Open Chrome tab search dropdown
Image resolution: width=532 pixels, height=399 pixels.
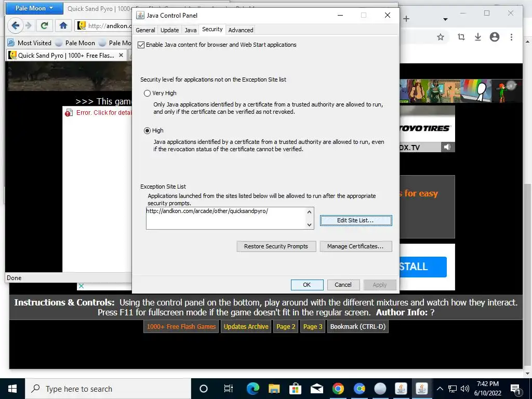tap(445, 19)
